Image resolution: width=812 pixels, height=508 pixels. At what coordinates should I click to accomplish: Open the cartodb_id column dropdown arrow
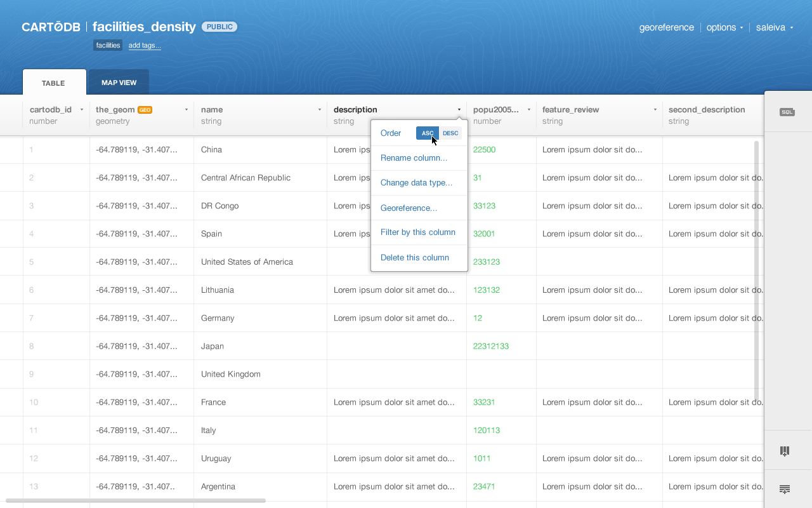[82, 109]
